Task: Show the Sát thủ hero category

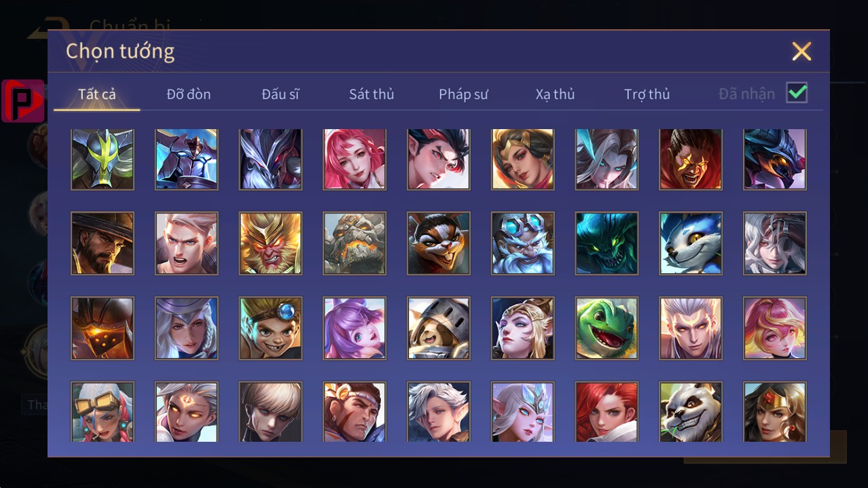Action: (372, 94)
